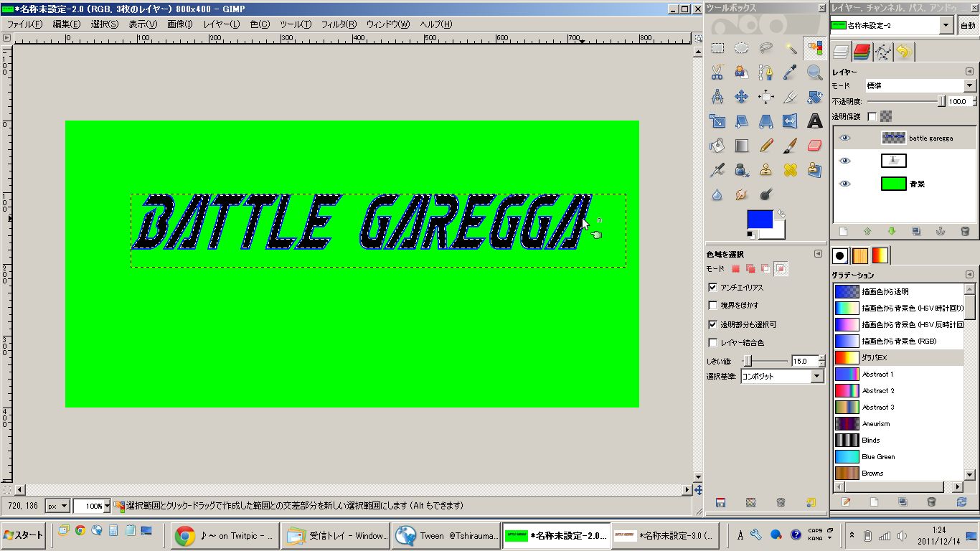Choose the Free Select lasso tool
980x551 pixels.
766,48
